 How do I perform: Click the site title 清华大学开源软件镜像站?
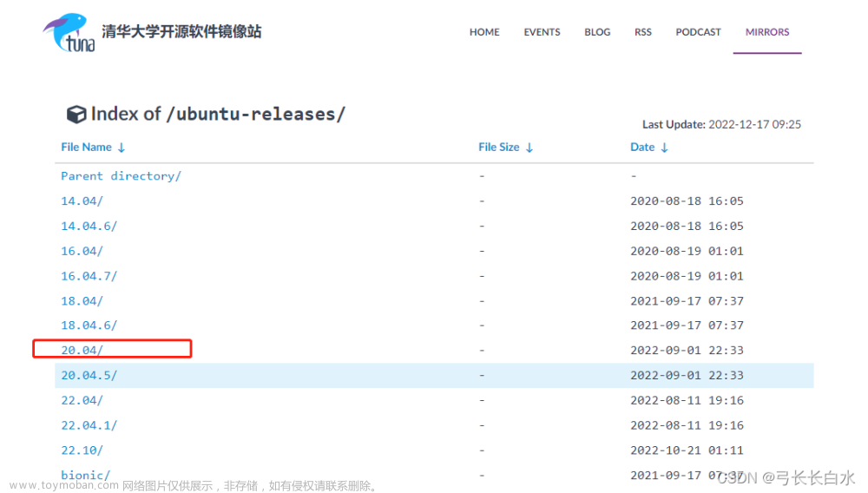[181, 31]
